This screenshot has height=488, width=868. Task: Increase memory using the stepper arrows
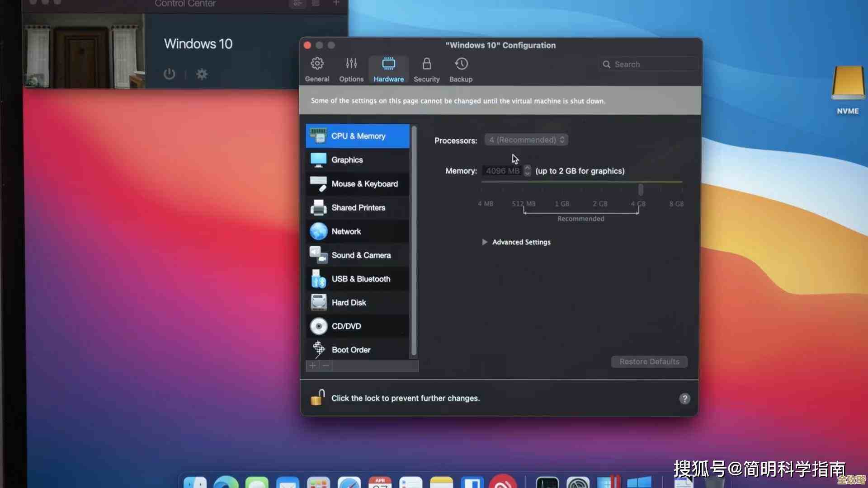pos(527,169)
